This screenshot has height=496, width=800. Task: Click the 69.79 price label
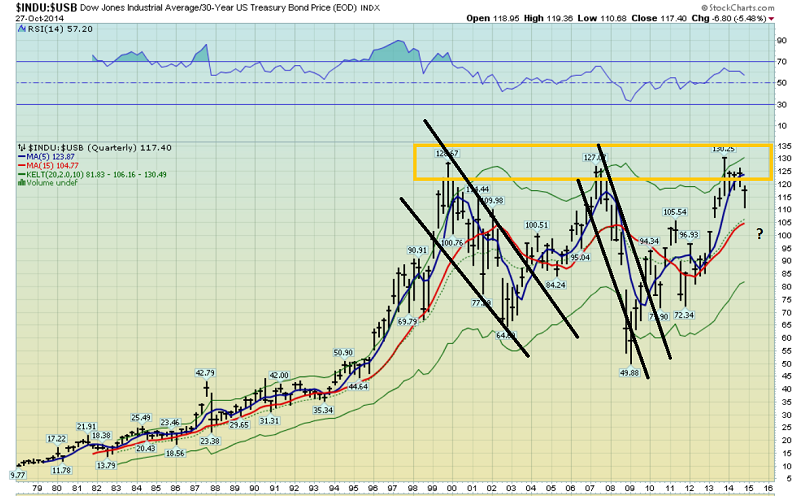(x=407, y=321)
